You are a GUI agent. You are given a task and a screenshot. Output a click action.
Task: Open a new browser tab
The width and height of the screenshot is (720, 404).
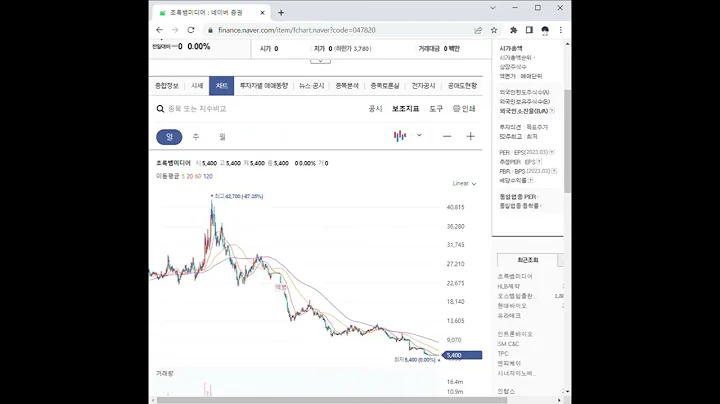point(281,13)
